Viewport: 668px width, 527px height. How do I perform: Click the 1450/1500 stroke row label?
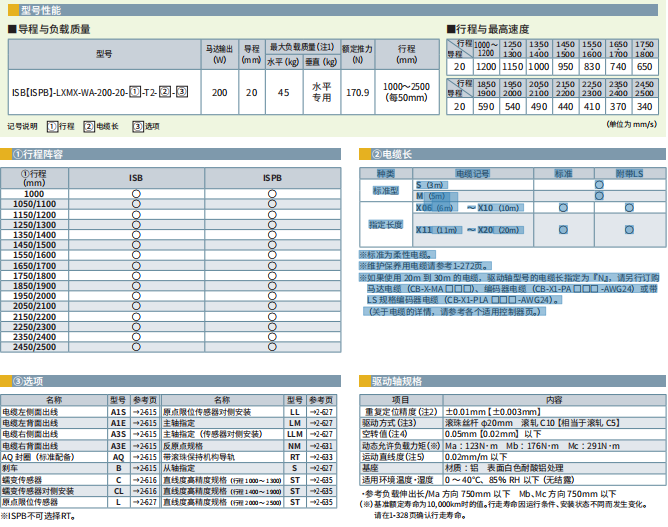click(x=35, y=245)
